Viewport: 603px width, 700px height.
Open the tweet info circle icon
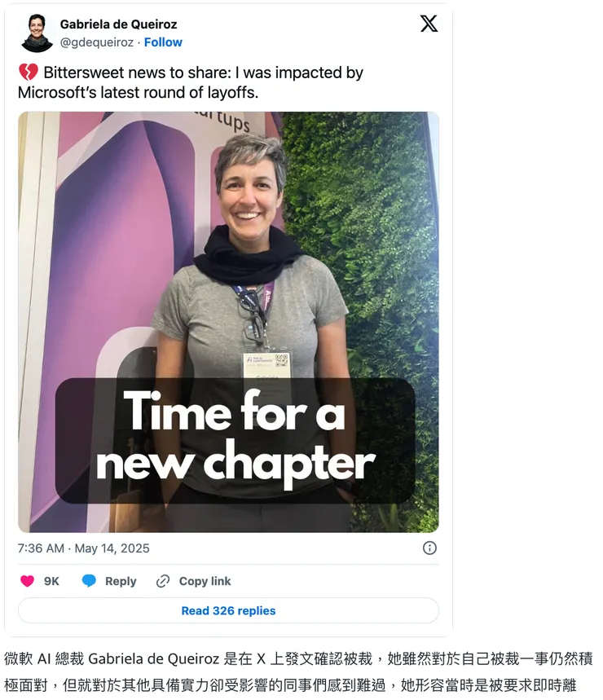tap(429, 548)
